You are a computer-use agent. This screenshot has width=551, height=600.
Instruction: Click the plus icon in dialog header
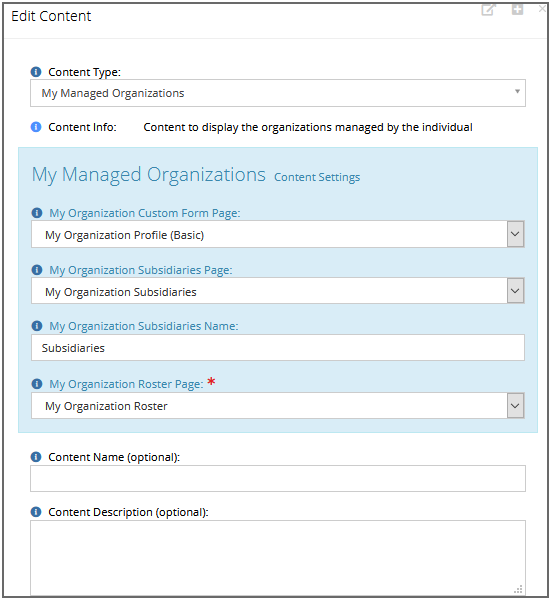(x=518, y=10)
